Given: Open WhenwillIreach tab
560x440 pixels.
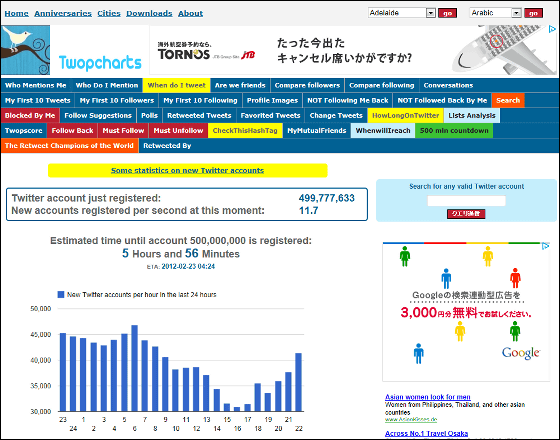Looking at the screenshot, I should pyautogui.click(x=383, y=130).
